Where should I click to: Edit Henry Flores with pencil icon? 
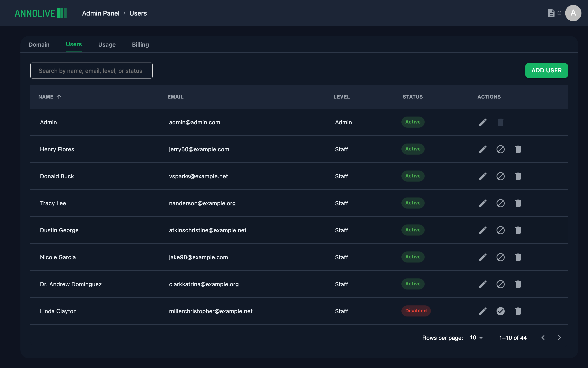tap(483, 149)
